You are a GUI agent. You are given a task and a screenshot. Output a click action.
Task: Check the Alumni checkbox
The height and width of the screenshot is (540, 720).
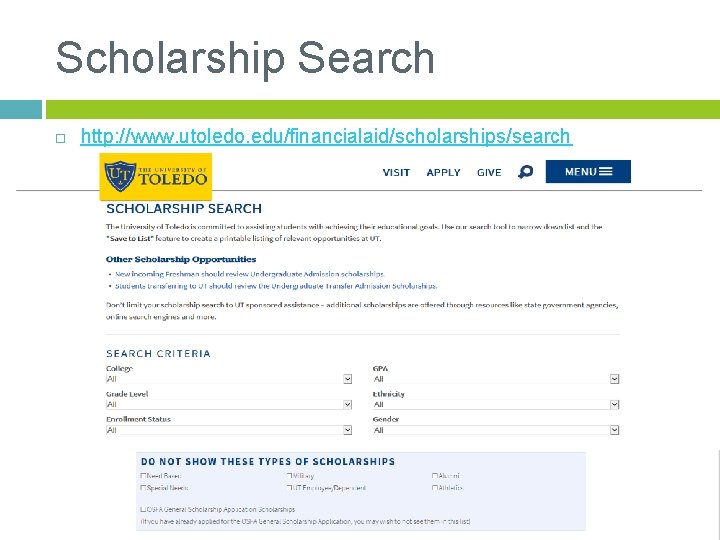point(436,476)
